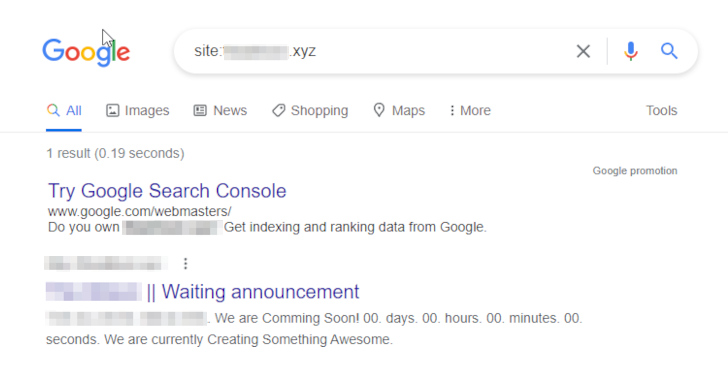Start voice search with microphone icon

630,51
